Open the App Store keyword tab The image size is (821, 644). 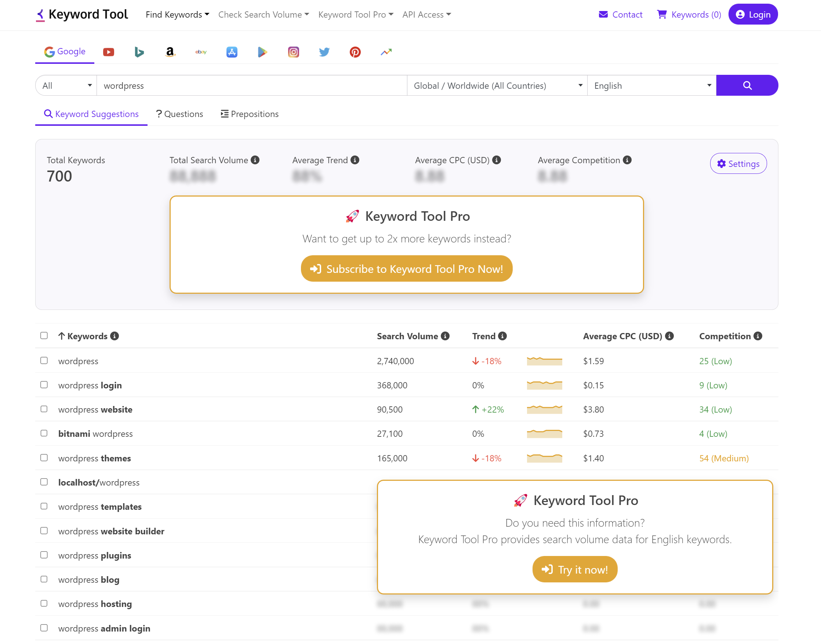click(x=232, y=52)
